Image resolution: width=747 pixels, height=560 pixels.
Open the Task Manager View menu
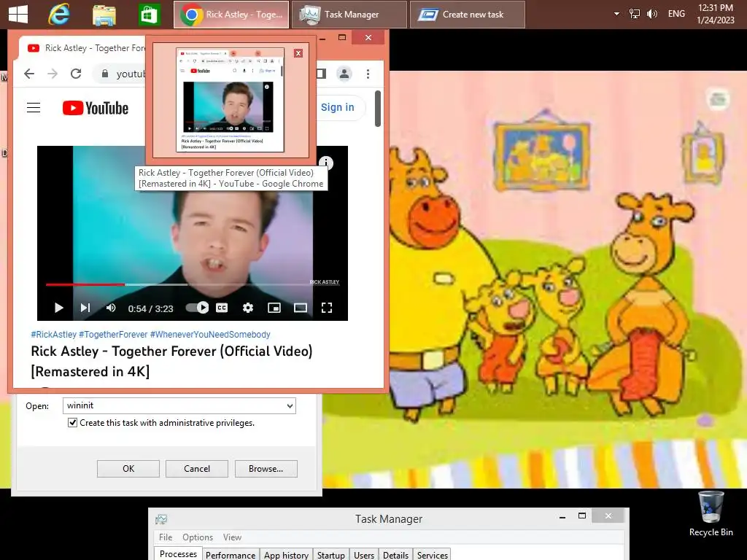[x=232, y=537]
